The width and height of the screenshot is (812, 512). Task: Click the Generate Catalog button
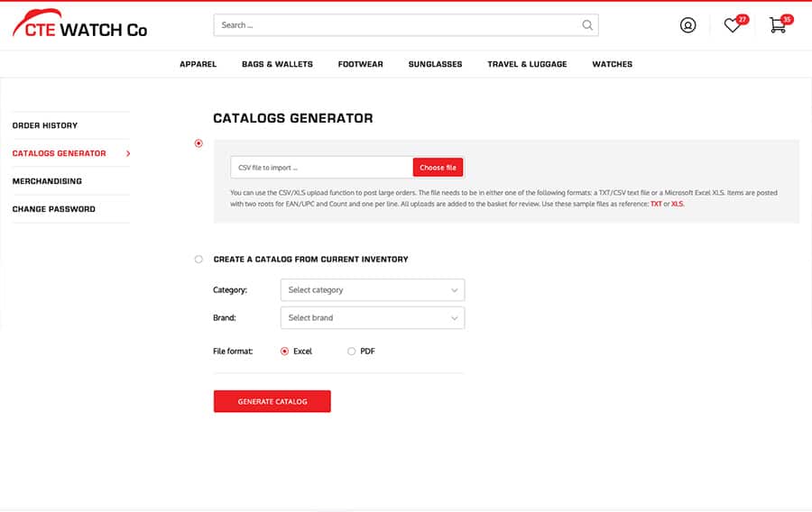(x=272, y=402)
